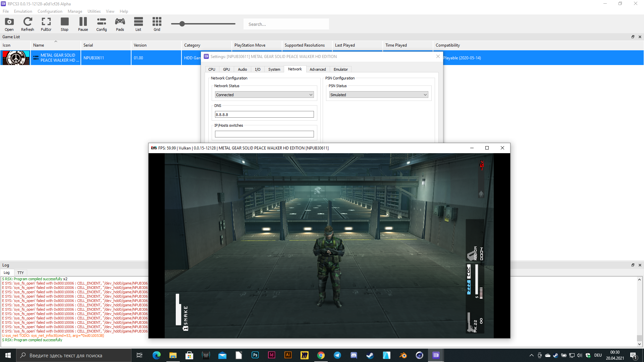644x362 pixels.
Task: Switch to List view icon
Action: 138,24
